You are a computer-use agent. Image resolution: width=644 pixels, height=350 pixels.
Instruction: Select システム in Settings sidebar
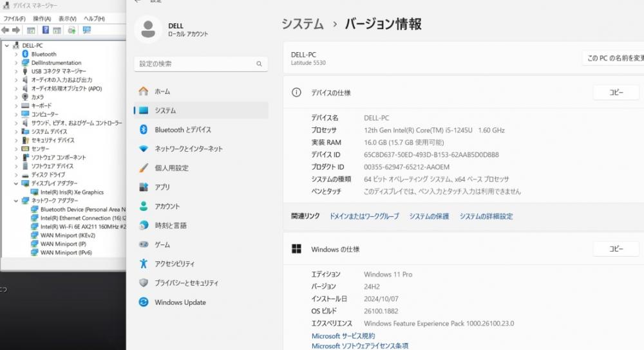(x=201, y=111)
